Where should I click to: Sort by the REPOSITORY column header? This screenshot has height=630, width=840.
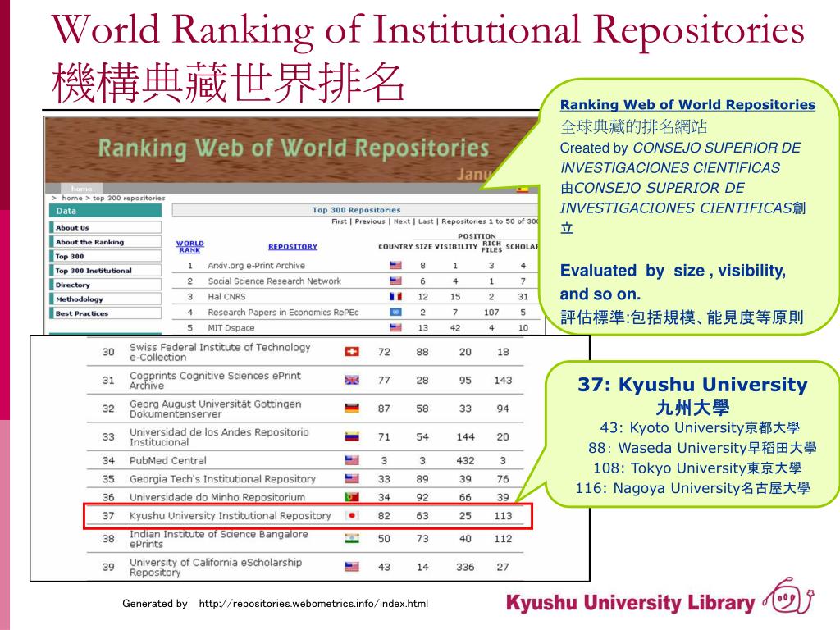click(x=293, y=246)
